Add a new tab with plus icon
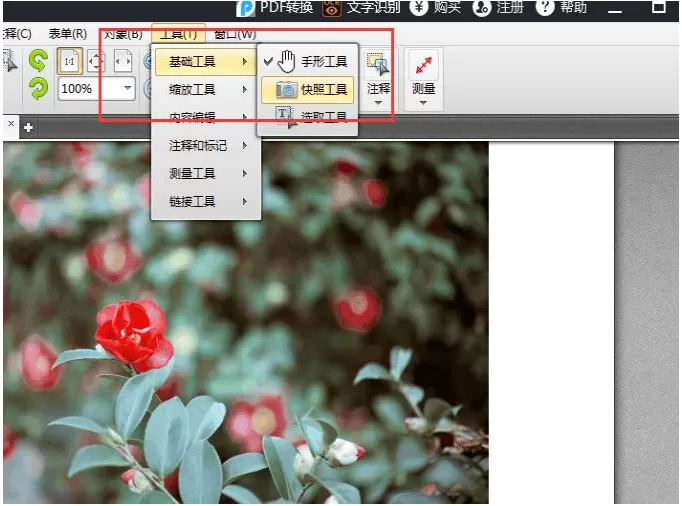The height and width of the screenshot is (506, 682). (x=28, y=127)
